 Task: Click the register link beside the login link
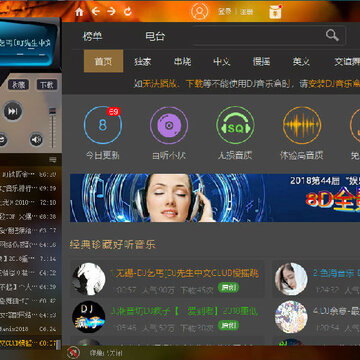click(x=246, y=12)
